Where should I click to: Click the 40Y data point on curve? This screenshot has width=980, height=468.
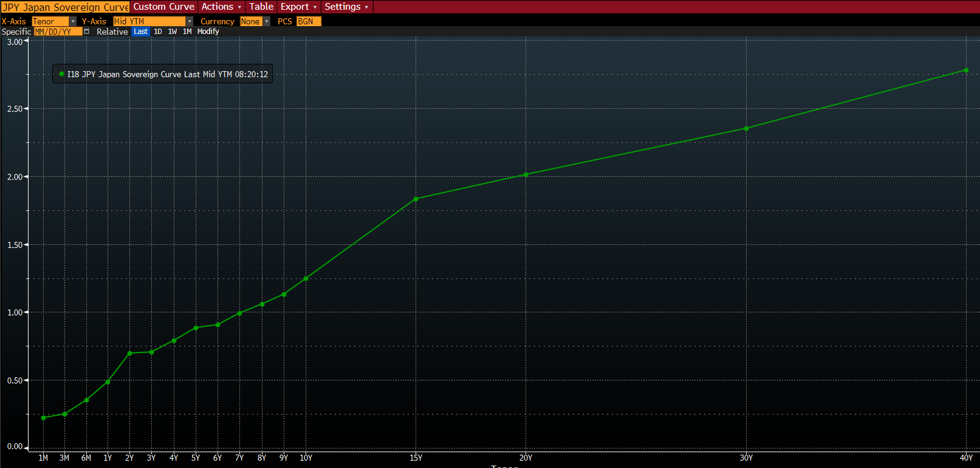(966, 71)
